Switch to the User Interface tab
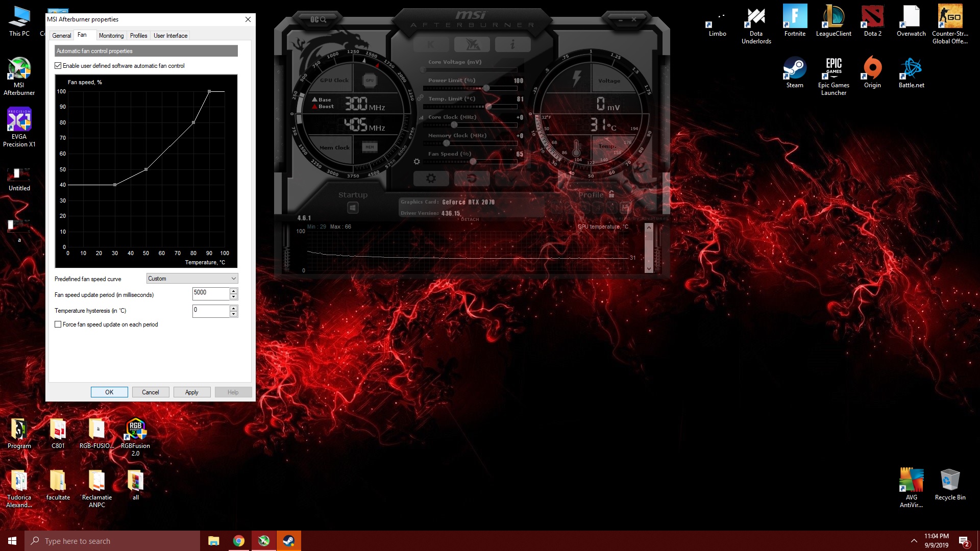This screenshot has width=980, height=551. [x=170, y=36]
